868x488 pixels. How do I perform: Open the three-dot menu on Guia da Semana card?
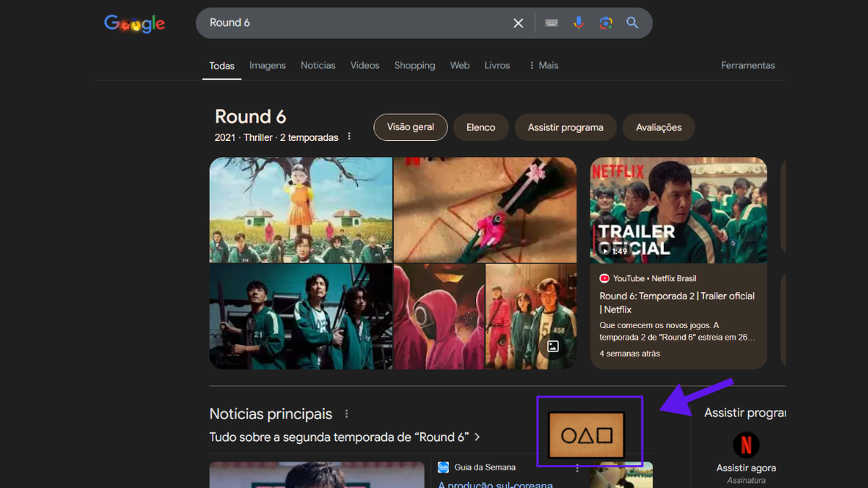577,468
